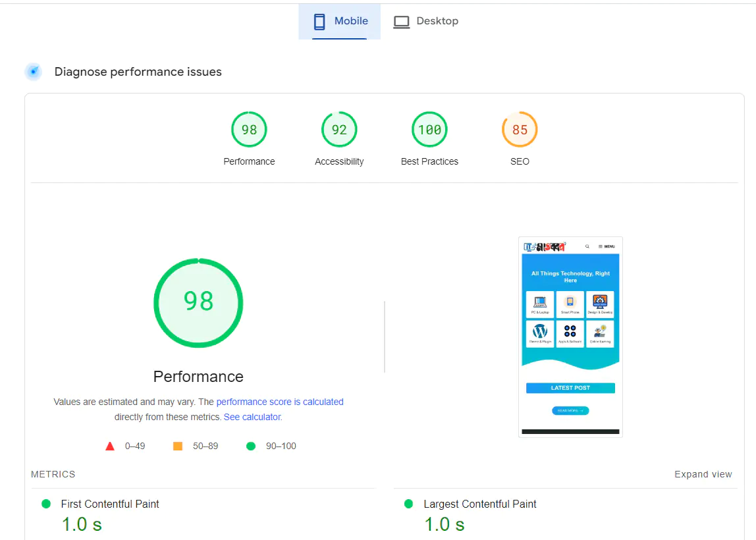This screenshot has height=540, width=756.
Task: Select the SEO 85 score circle
Action: tap(520, 129)
